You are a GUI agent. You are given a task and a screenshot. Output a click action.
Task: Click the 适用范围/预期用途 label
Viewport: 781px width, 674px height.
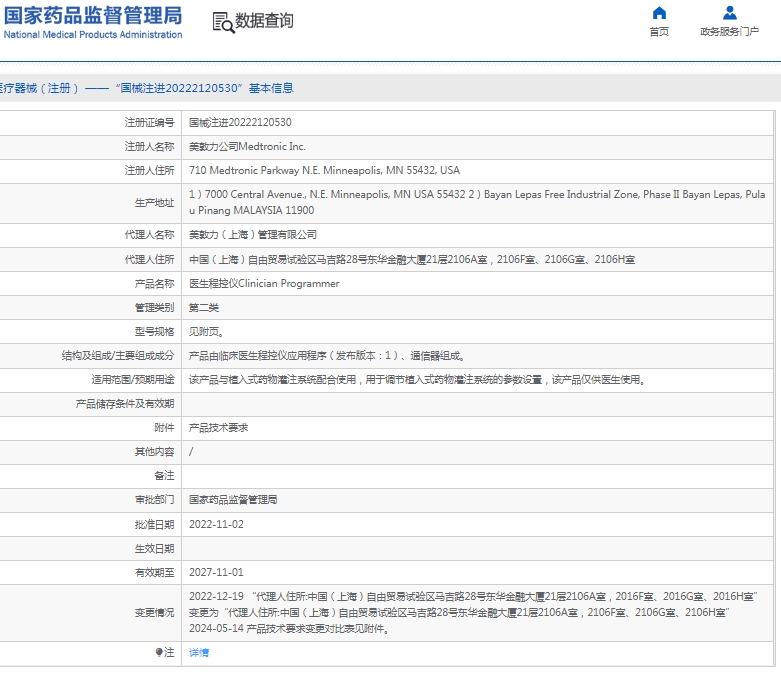pyautogui.click(x=133, y=380)
